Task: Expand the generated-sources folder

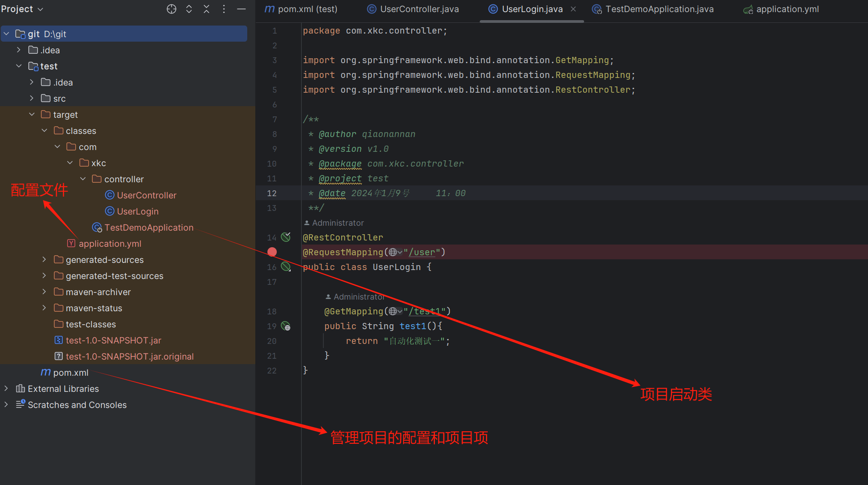Action: 44,260
